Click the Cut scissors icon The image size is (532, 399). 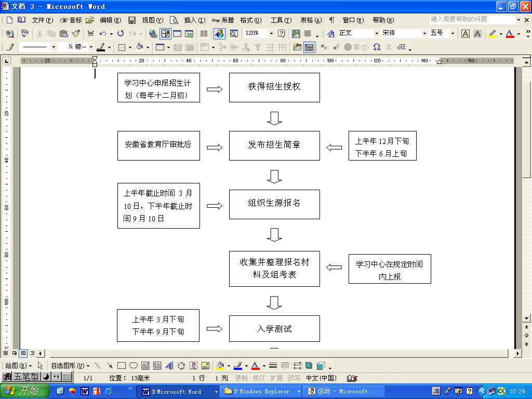39,33
